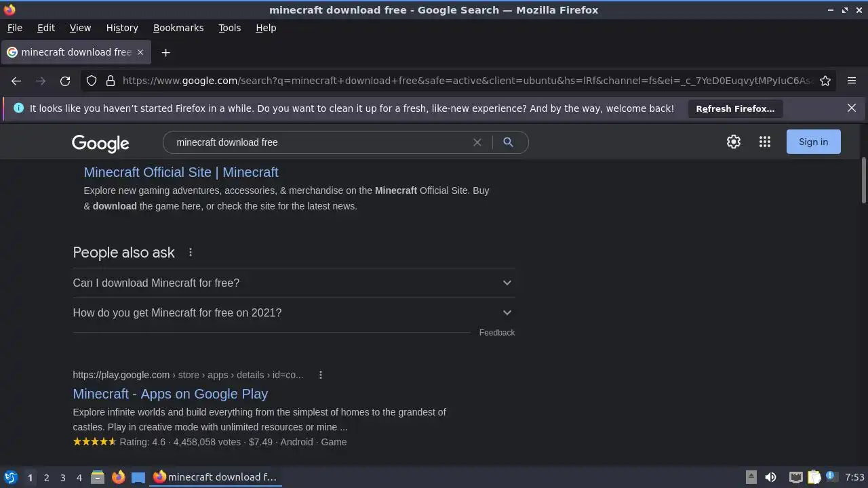This screenshot has height=488, width=868.
Task: Open the File menu
Action: (14, 28)
